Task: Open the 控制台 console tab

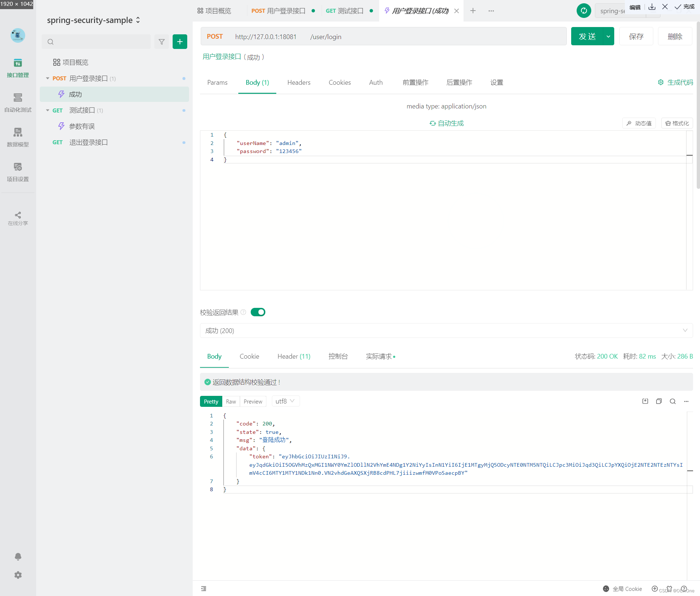Action: pos(338,356)
